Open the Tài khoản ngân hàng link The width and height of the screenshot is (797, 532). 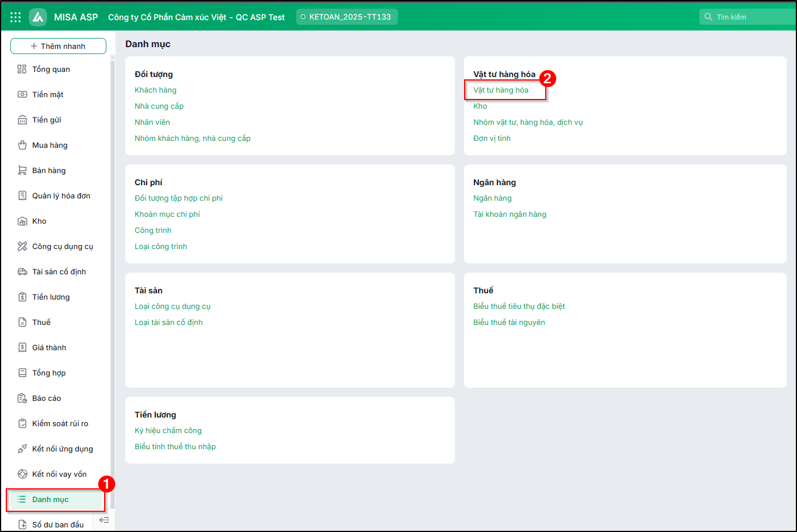point(510,214)
